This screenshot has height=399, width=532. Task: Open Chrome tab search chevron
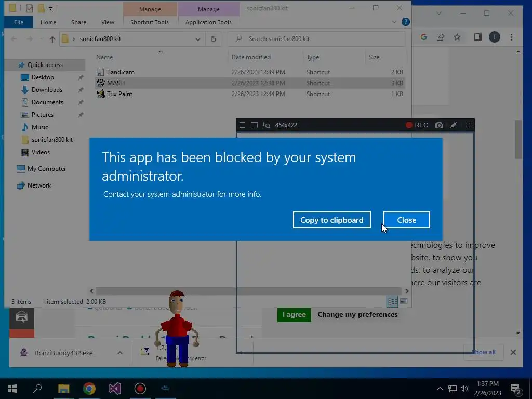[x=439, y=13]
